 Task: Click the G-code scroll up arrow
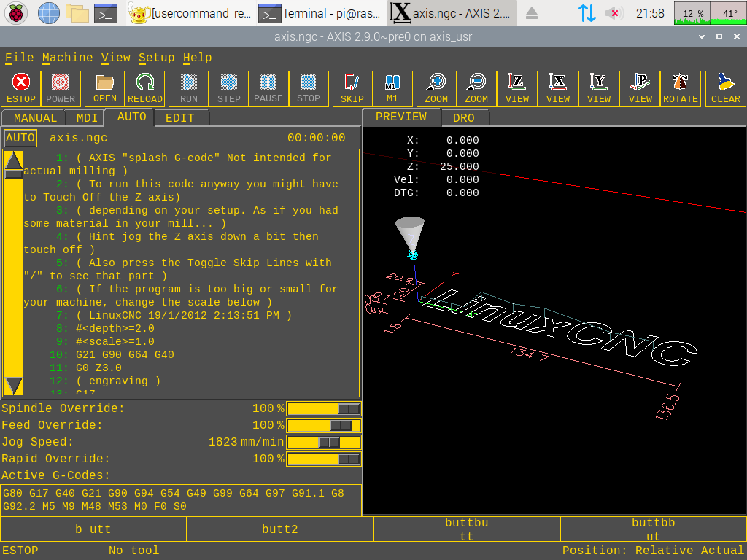[13, 160]
